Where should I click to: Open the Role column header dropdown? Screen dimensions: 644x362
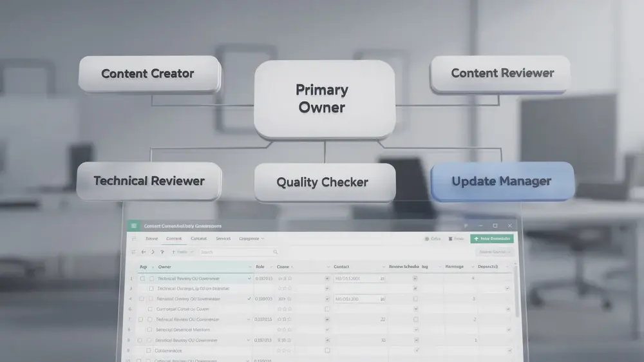(270, 267)
